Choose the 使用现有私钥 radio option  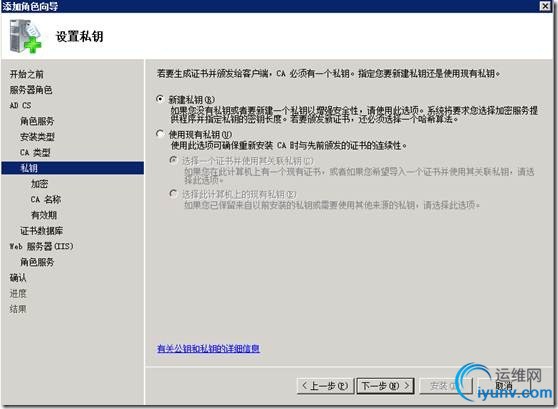[160, 134]
